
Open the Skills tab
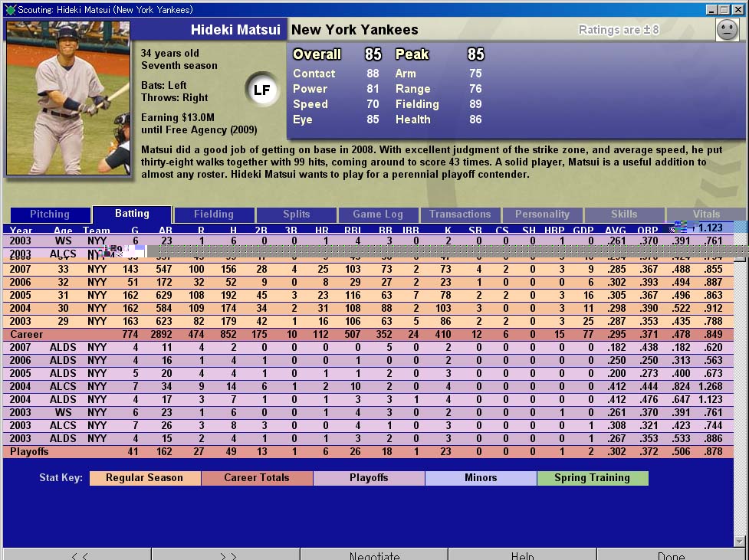click(x=624, y=215)
